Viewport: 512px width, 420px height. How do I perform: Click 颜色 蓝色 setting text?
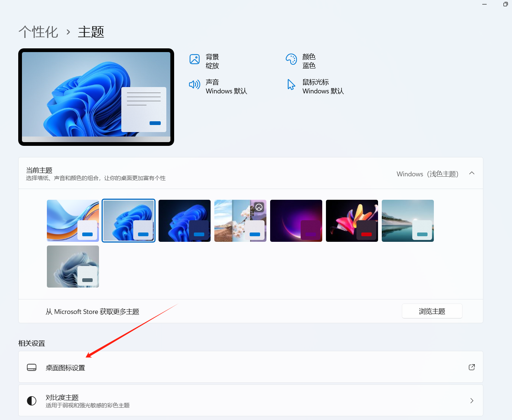309,61
